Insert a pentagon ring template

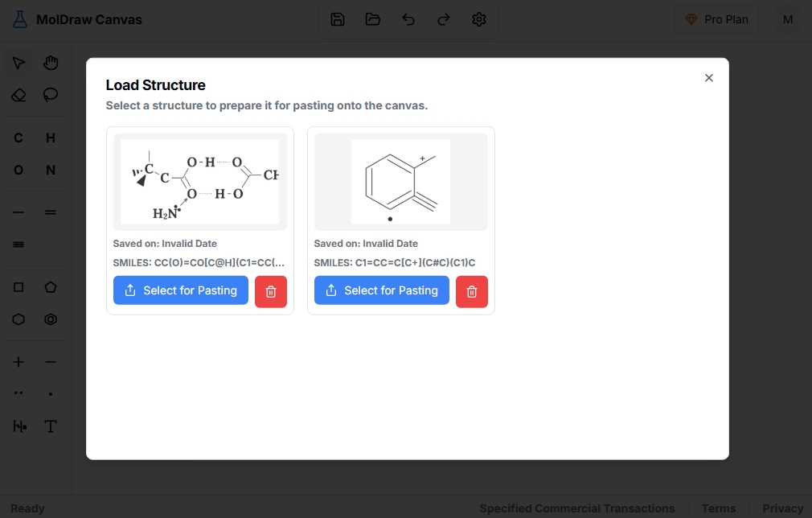click(x=51, y=287)
